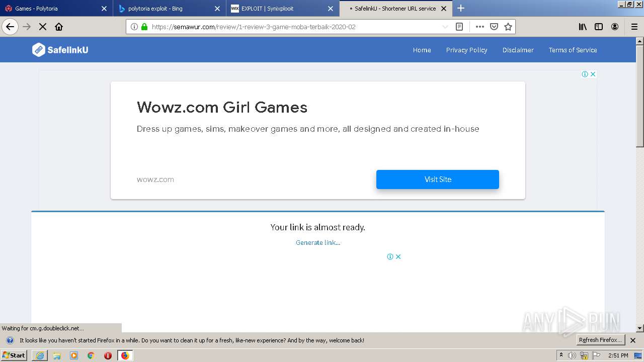Show site information icon in the address bar
644x362 pixels.
click(134, 27)
